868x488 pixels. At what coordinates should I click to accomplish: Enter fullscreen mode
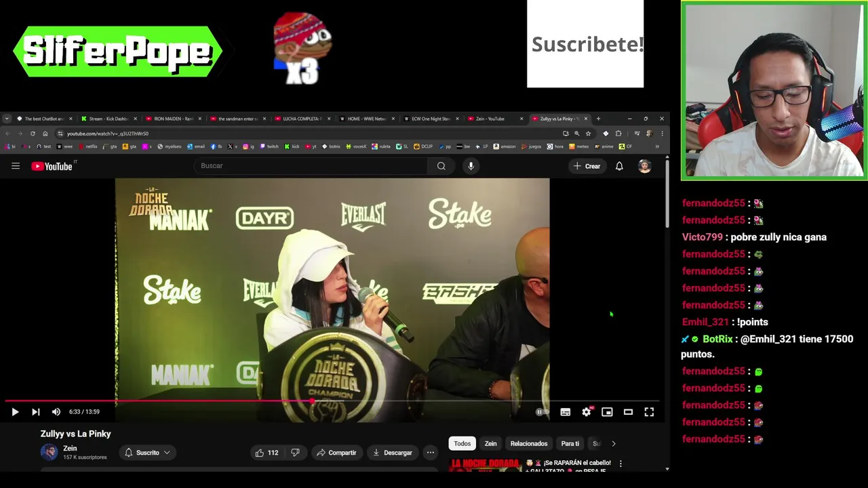point(649,411)
